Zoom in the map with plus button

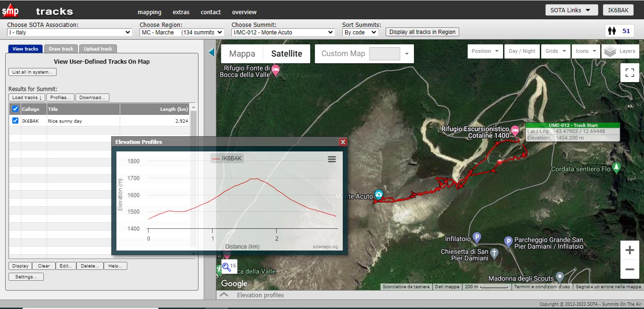pyautogui.click(x=629, y=251)
